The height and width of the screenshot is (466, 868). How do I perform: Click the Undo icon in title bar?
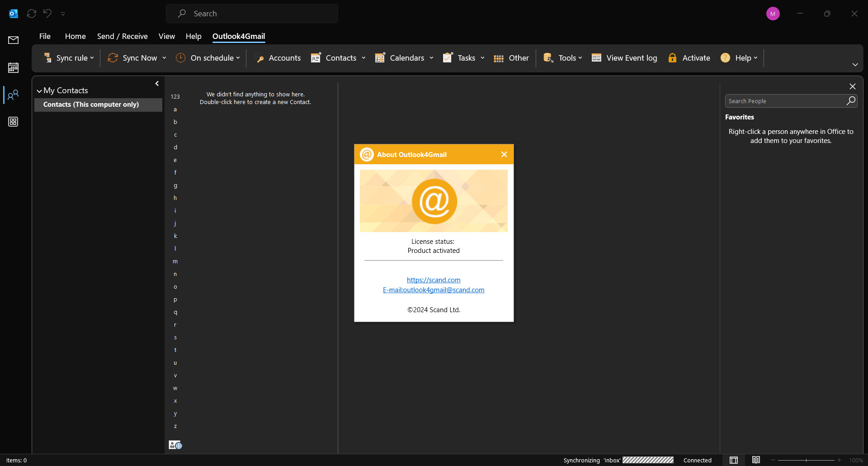pyautogui.click(x=47, y=14)
